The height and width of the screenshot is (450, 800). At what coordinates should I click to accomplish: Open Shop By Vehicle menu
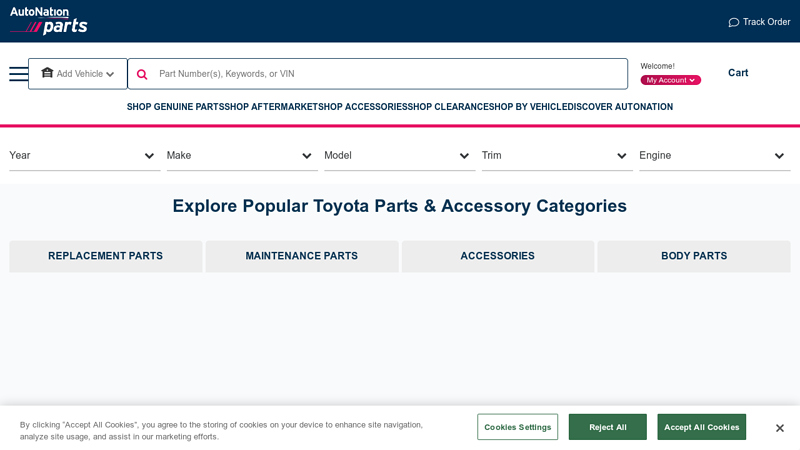pyautogui.click(x=528, y=107)
